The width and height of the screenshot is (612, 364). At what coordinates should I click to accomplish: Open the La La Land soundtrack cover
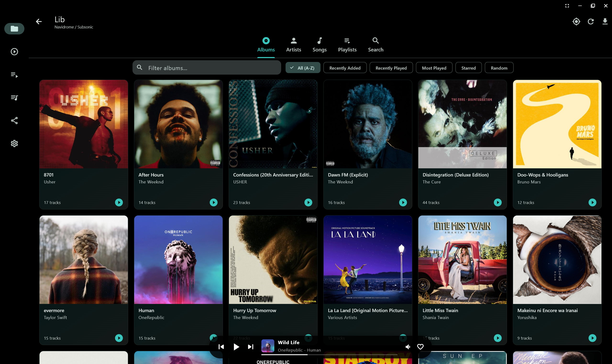(368, 260)
